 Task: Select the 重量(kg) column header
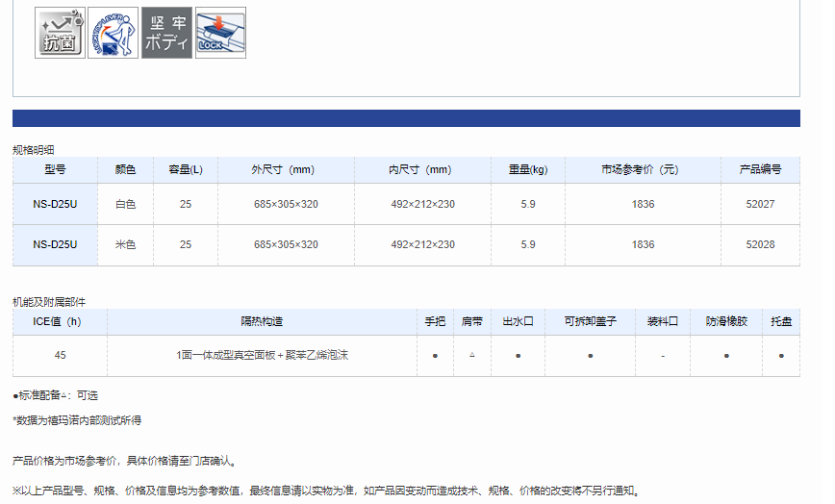528,170
